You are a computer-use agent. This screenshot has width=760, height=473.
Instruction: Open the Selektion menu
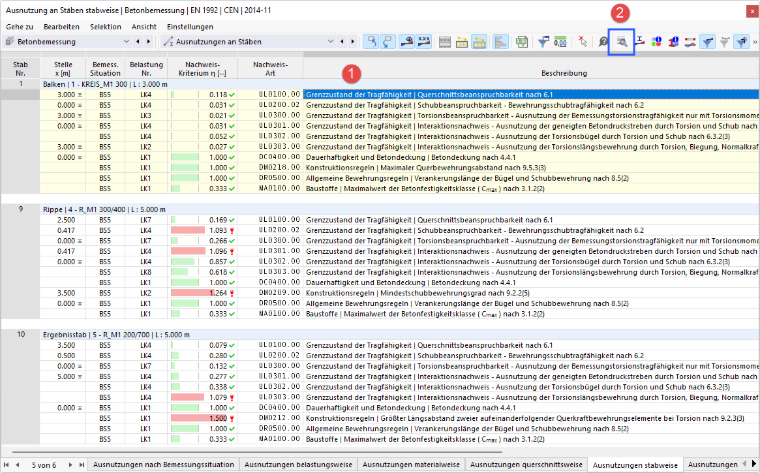(105, 27)
